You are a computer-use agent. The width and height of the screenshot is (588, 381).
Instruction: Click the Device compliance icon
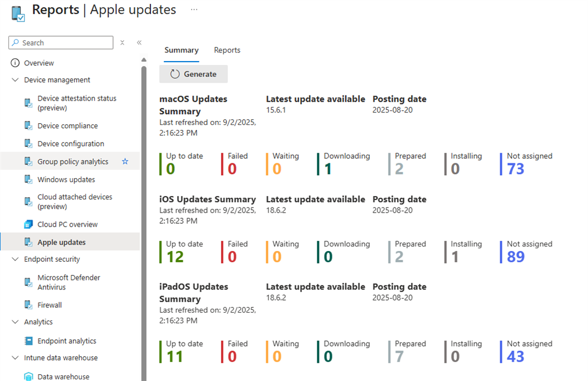pyautogui.click(x=28, y=125)
